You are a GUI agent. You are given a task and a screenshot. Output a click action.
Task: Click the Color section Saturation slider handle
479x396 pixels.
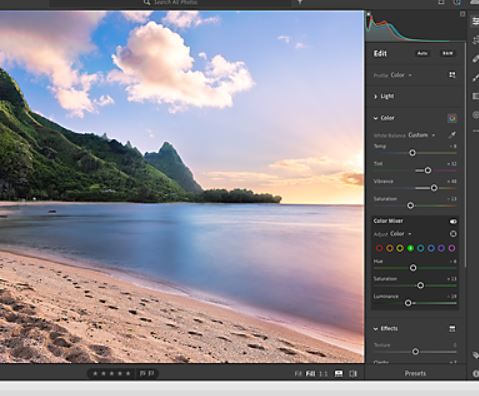click(x=411, y=206)
